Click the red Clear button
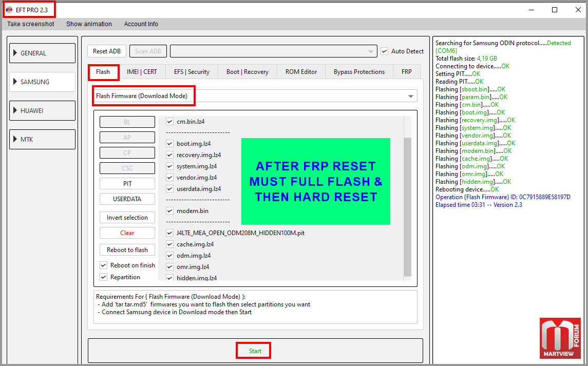The width and height of the screenshot is (588, 366). click(127, 233)
